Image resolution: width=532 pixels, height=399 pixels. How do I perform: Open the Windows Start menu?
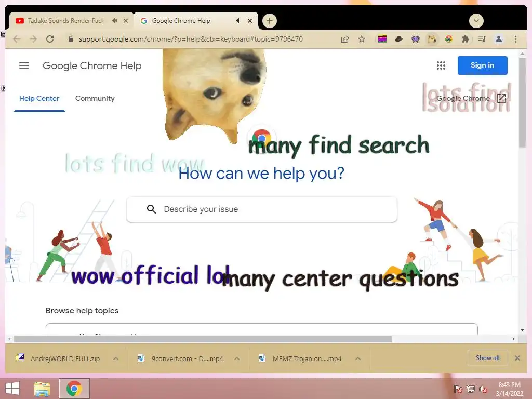click(x=12, y=389)
